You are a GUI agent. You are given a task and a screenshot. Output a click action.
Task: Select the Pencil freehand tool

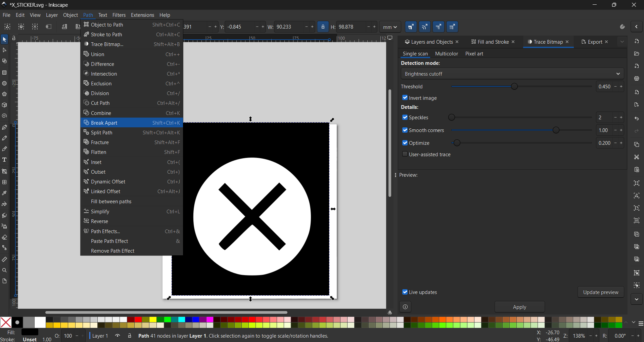[4, 138]
